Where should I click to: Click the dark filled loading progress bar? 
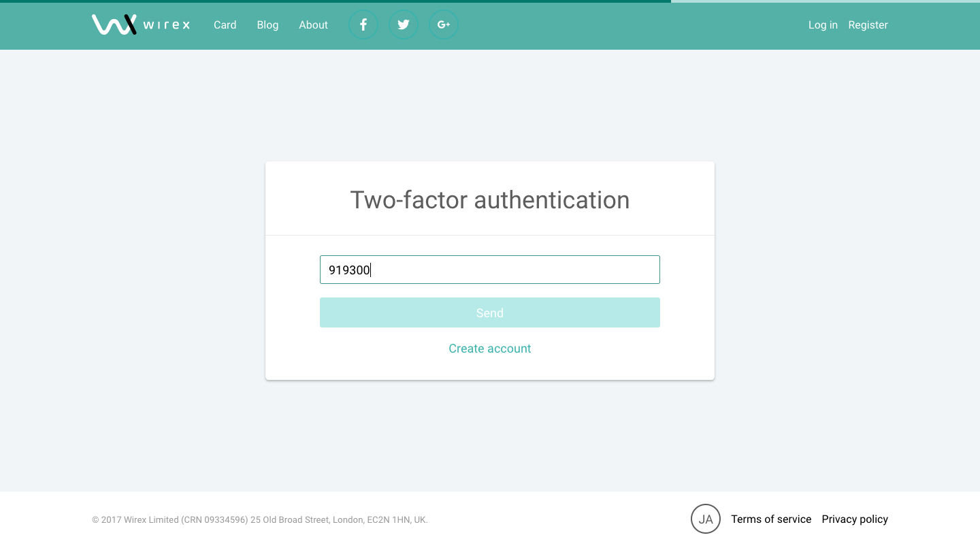pyautogui.click(x=336, y=1)
